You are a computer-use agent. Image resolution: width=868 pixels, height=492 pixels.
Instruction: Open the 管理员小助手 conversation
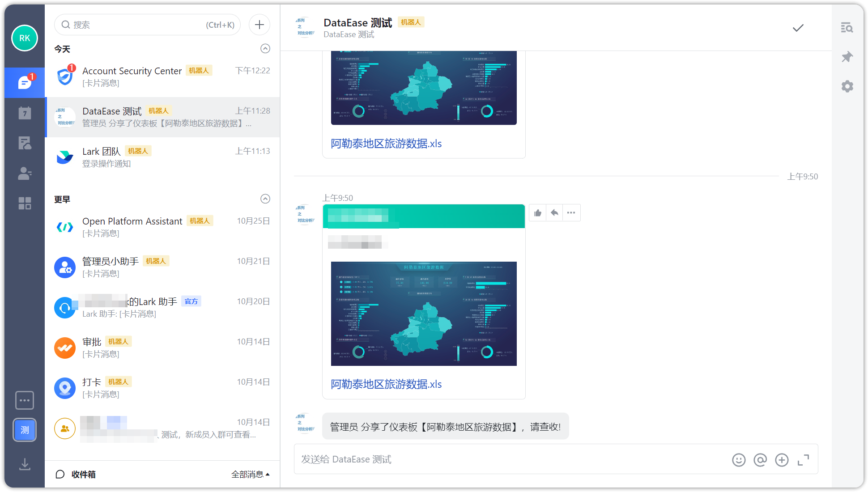coord(162,267)
